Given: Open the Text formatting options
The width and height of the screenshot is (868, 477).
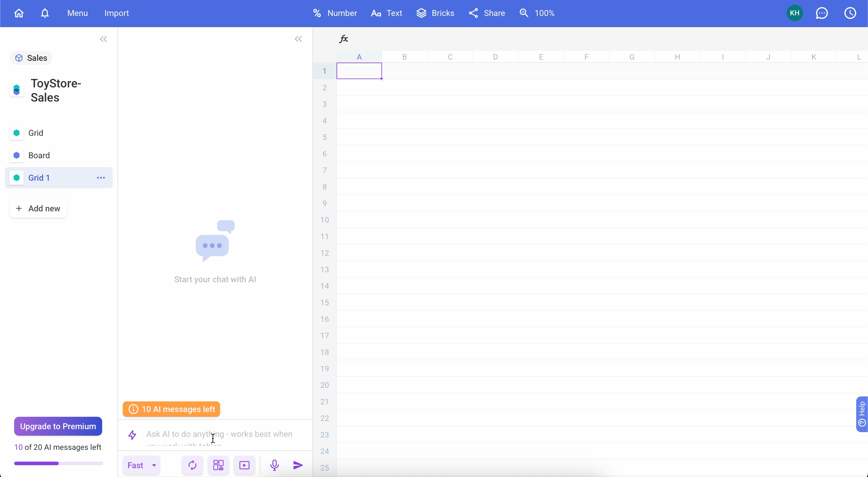Looking at the screenshot, I should [x=386, y=13].
